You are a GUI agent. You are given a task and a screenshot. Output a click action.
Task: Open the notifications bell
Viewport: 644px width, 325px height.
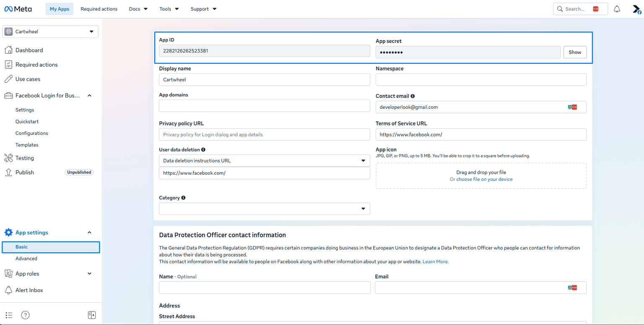(617, 9)
